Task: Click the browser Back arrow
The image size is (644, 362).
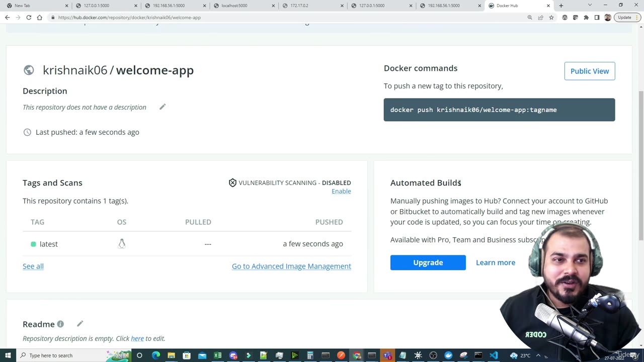Action: tap(7, 17)
